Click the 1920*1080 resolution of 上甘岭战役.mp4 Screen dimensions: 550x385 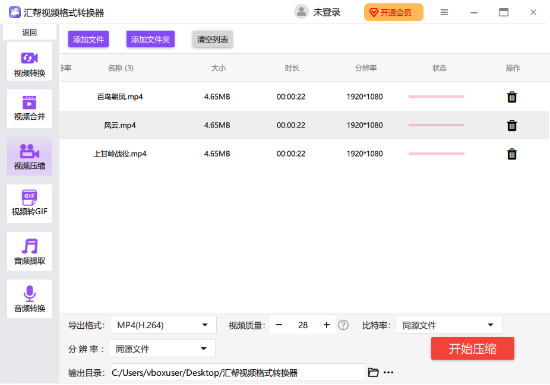coord(364,154)
